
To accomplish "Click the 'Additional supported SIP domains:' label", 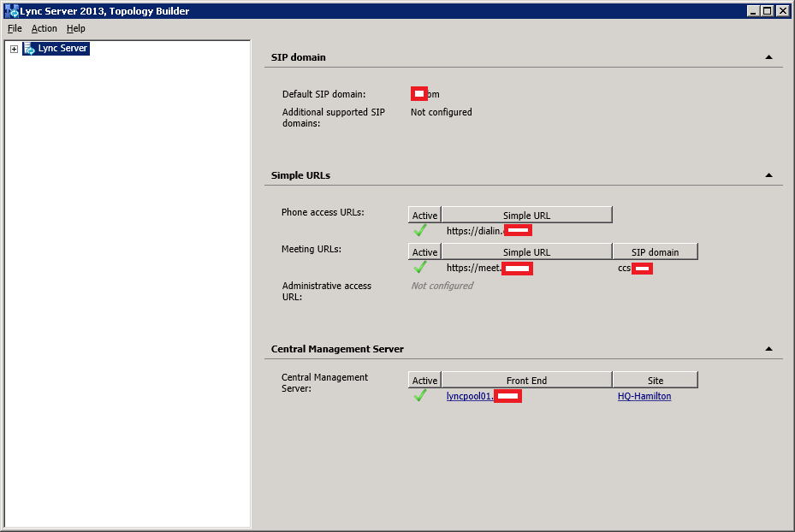I will point(333,117).
